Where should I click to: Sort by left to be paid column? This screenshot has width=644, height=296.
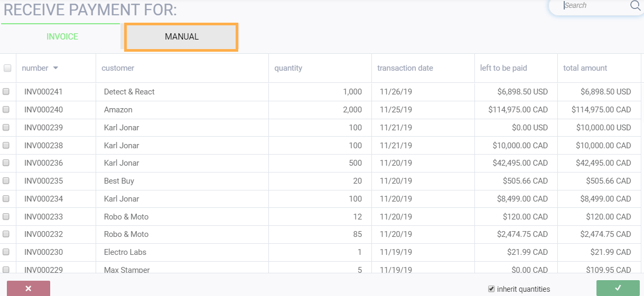coord(503,68)
